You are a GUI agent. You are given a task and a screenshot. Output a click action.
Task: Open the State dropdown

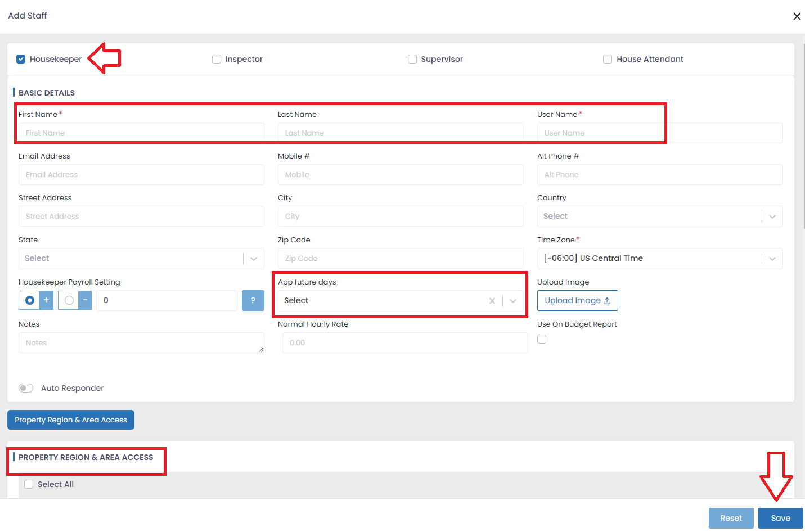(x=141, y=259)
